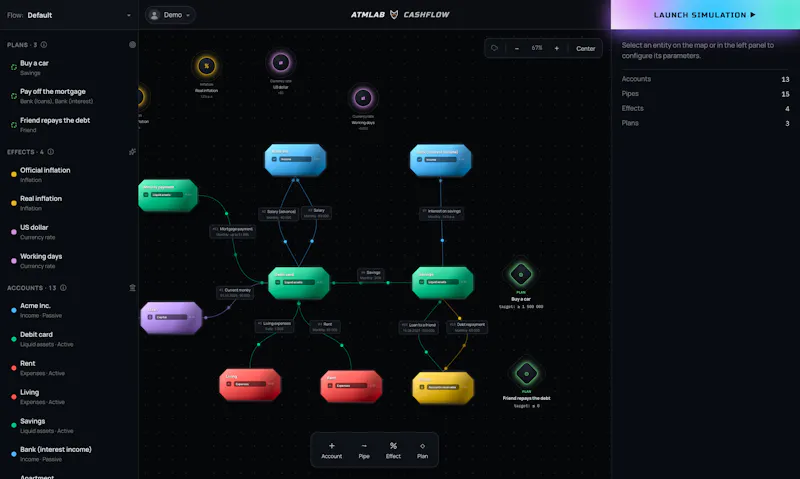Toggle the round control in Plans header

point(132,45)
